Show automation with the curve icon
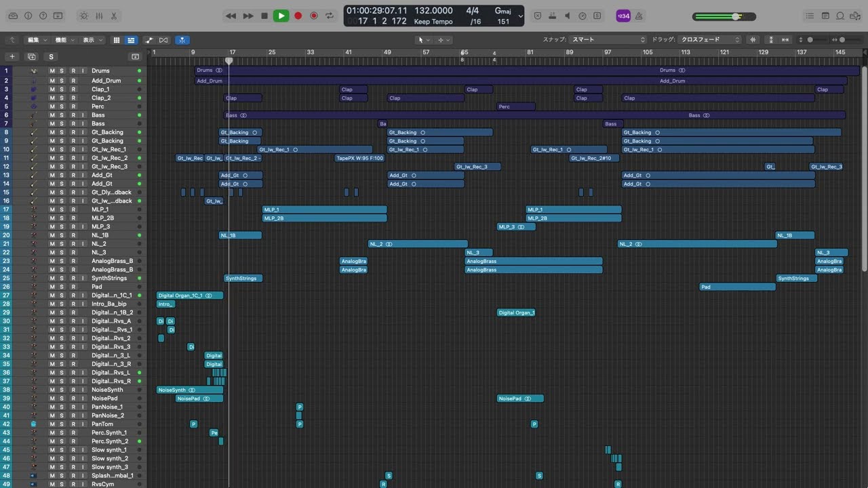 pos(149,40)
